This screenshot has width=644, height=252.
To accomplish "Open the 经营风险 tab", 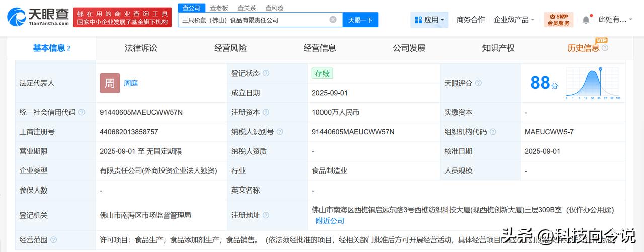I will coord(230,48).
